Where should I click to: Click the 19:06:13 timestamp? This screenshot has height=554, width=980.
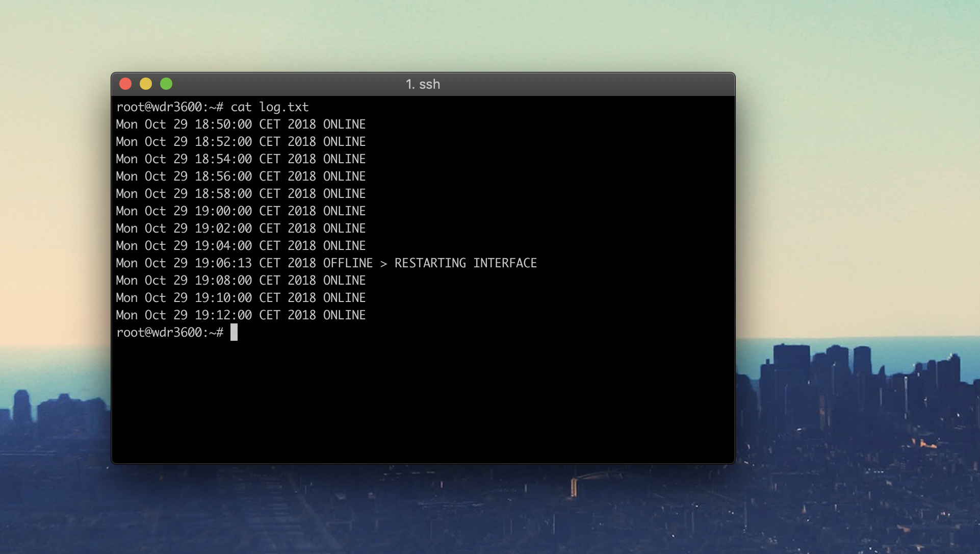click(223, 263)
